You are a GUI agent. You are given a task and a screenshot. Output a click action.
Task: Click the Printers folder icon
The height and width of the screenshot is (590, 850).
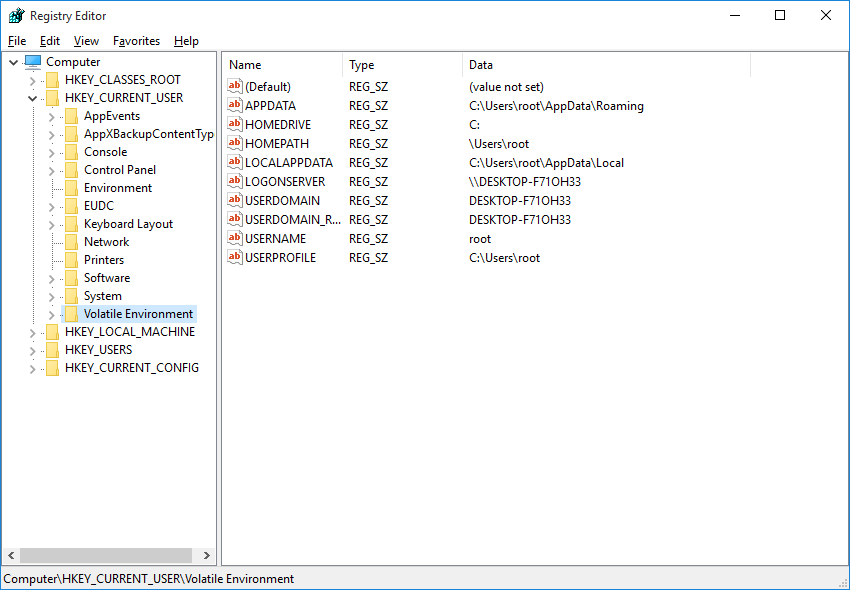72,260
